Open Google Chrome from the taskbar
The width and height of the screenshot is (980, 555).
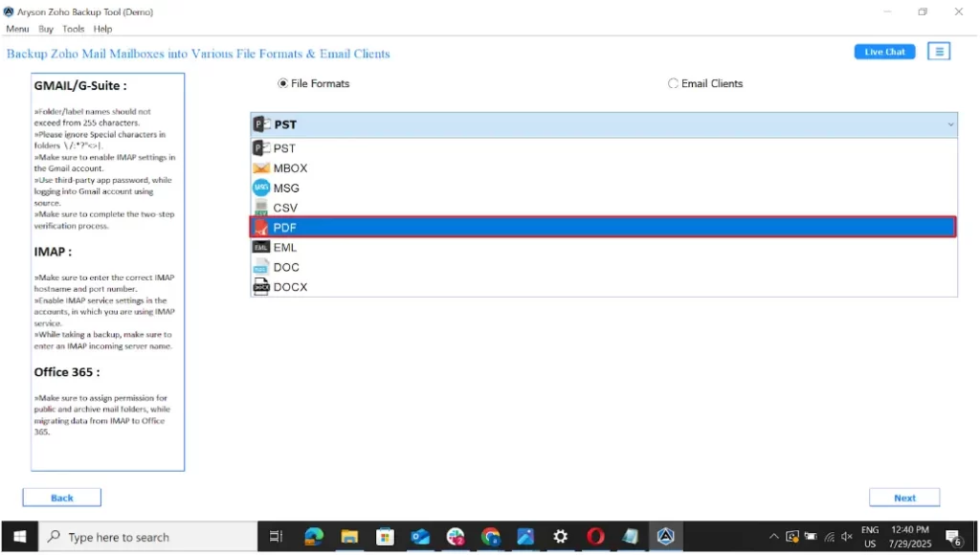tap(490, 537)
